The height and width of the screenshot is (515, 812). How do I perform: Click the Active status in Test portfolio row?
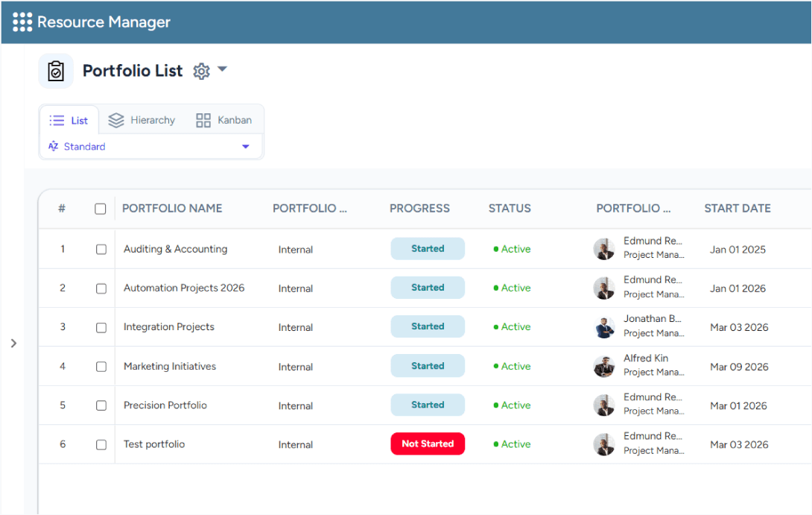pos(513,444)
